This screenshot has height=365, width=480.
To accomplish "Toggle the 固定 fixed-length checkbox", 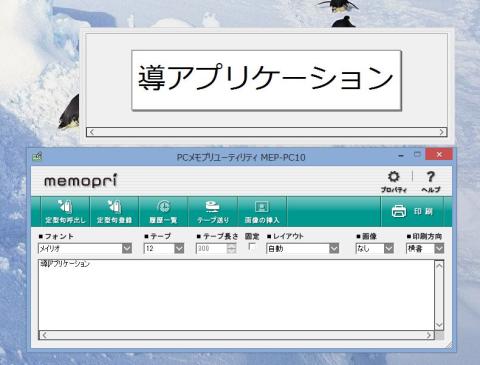I will 252,247.
